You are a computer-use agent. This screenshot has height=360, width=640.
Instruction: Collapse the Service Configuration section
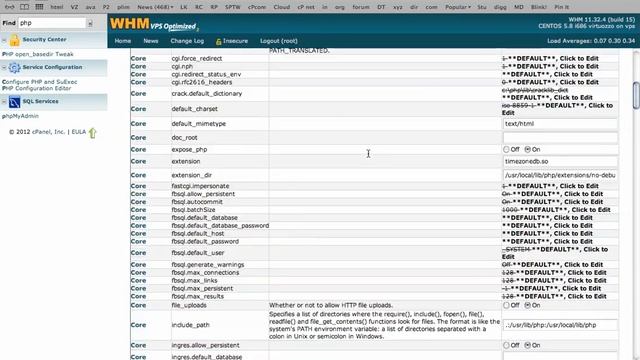(x=4, y=67)
